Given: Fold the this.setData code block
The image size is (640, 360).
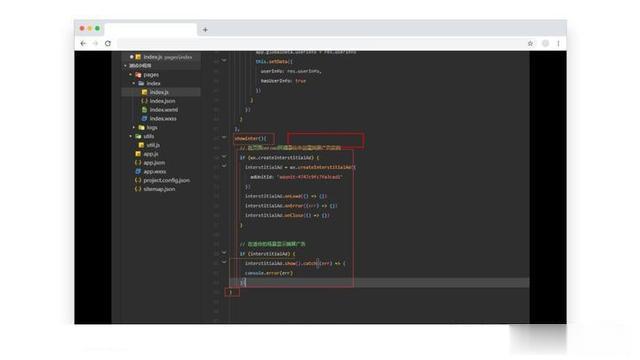Looking at the screenshot, I should (x=224, y=60).
